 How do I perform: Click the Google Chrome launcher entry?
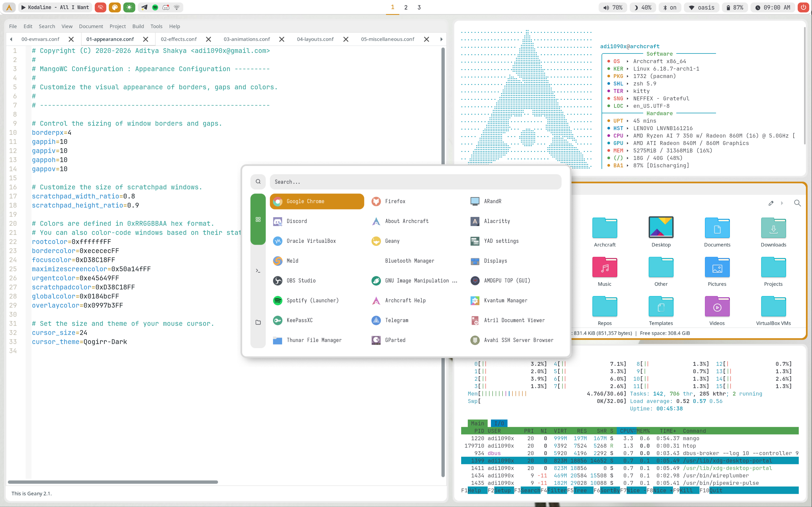317,201
